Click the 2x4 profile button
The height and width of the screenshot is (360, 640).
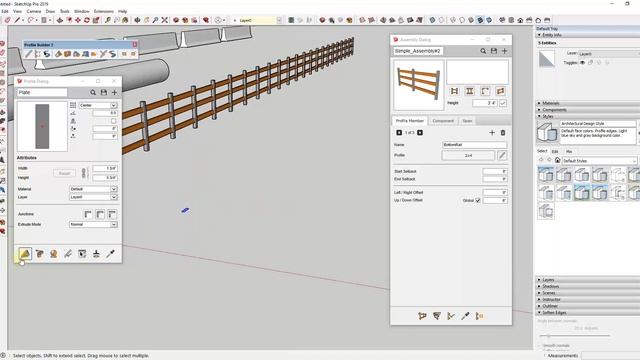point(468,156)
